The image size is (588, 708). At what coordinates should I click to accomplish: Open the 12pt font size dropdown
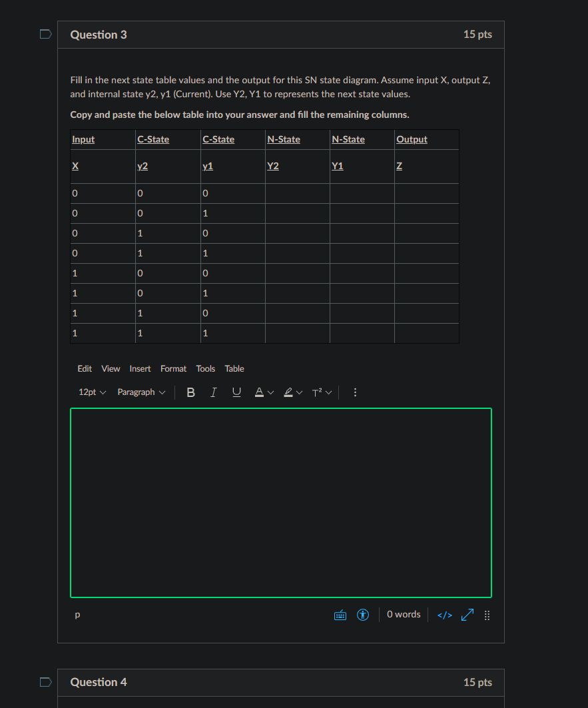tap(91, 392)
